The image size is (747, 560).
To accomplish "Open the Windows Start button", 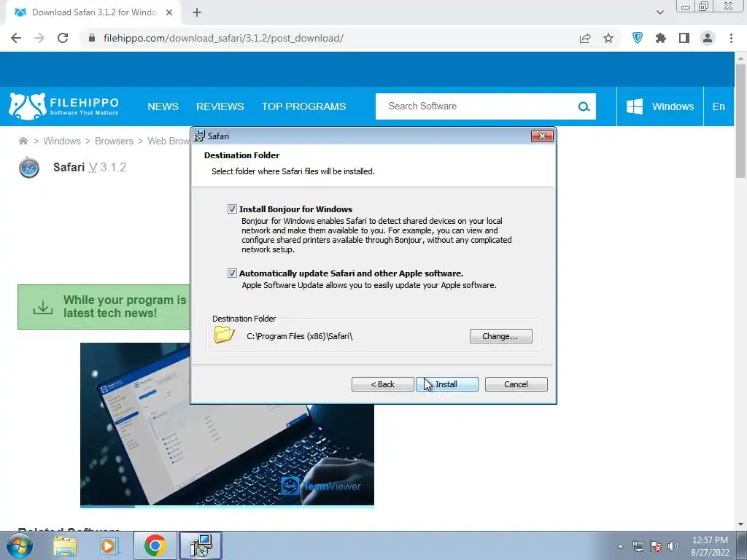I will tap(20, 545).
